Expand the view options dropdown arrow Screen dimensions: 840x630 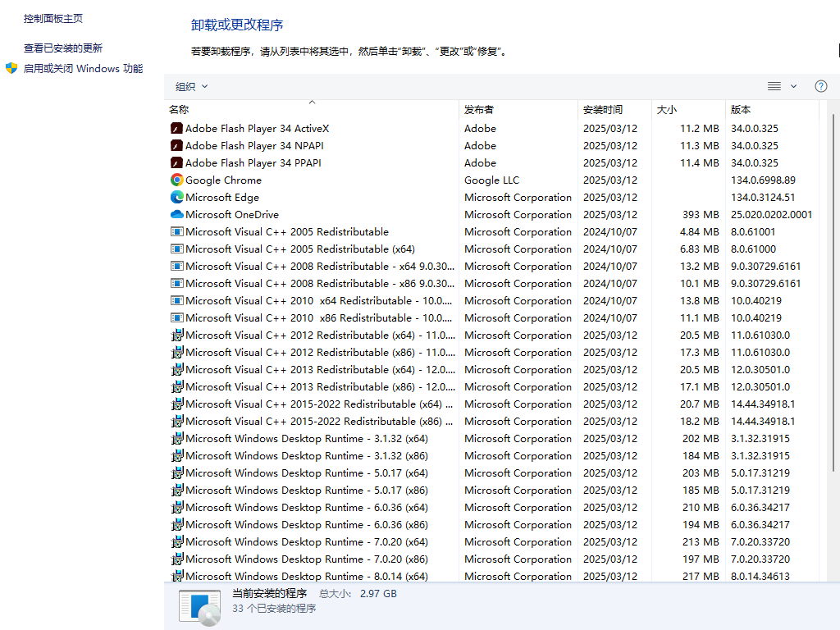(793, 86)
